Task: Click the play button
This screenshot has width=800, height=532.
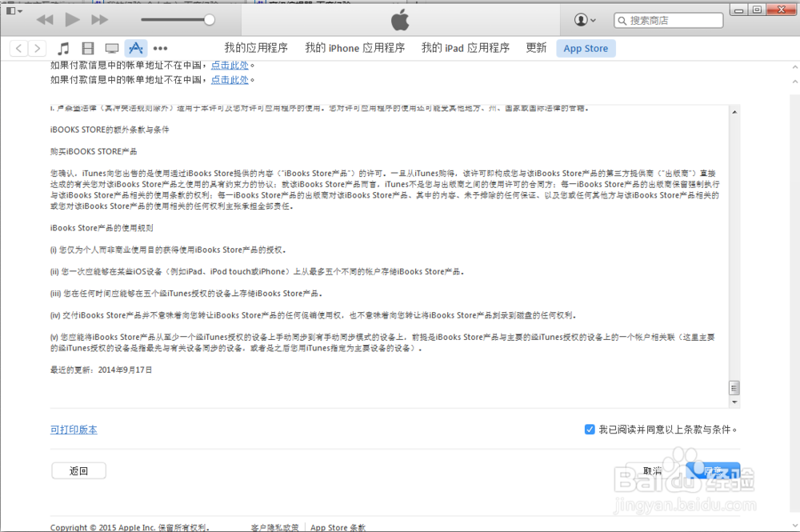Action: [73, 20]
